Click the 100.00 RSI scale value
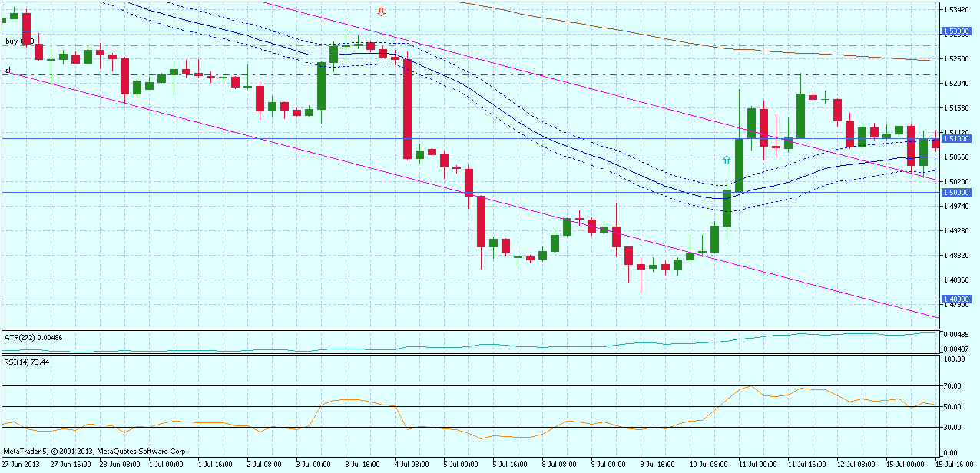This screenshot has width=980, height=473. point(955,359)
